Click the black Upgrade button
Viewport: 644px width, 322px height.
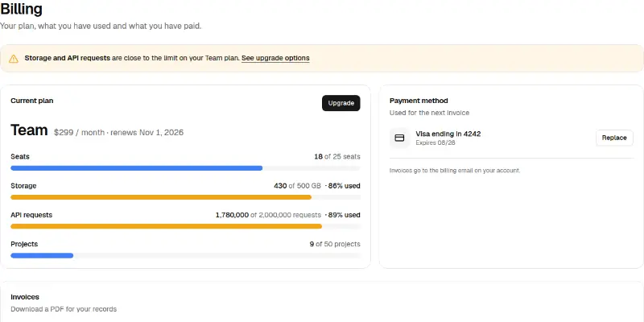(341, 103)
